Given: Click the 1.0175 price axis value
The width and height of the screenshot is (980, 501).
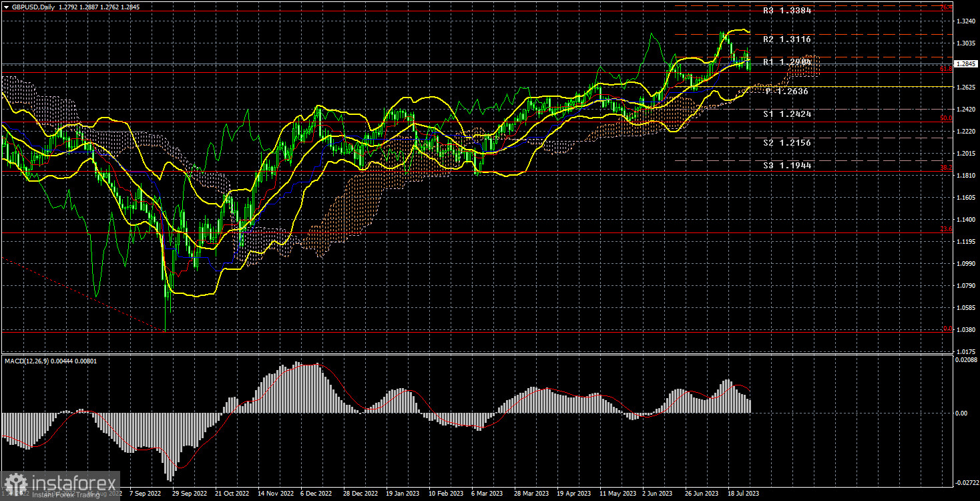Looking at the screenshot, I should click(966, 352).
